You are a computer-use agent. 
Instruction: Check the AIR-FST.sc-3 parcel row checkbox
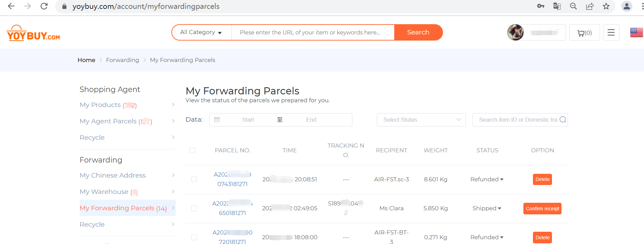(x=194, y=179)
